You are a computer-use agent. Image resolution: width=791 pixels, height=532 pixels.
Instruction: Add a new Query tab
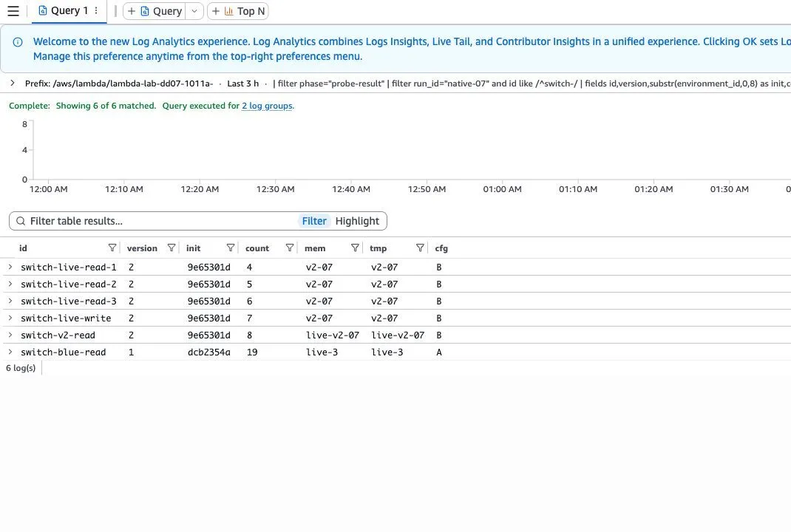[x=155, y=11]
